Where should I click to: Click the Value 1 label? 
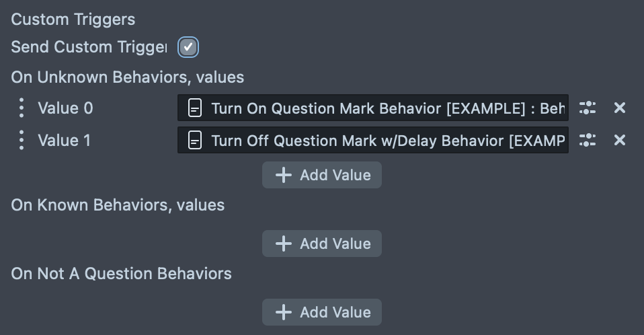pyautogui.click(x=65, y=140)
